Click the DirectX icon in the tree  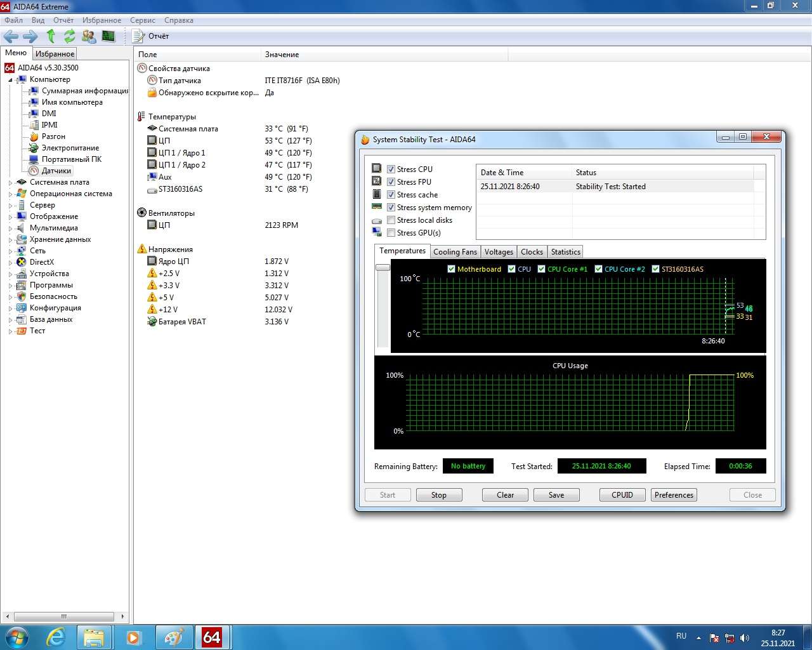(22, 262)
